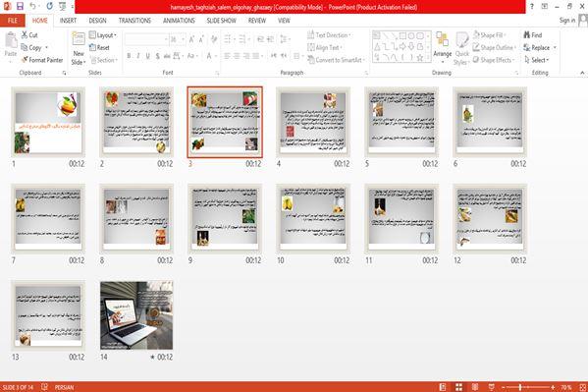The width and height of the screenshot is (588, 392).
Task: Click Shape Outline button
Action: click(x=494, y=48)
